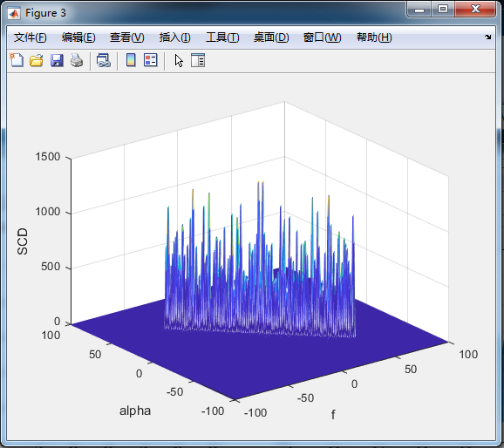This screenshot has width=504, height=448.
Task: Toggle the Edit Plot arrow tool
Action: [x=179, y=60]
